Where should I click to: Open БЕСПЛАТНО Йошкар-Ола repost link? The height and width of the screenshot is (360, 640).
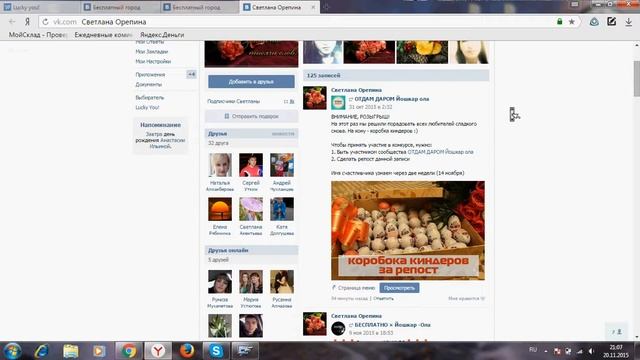(x=392, y=325)
